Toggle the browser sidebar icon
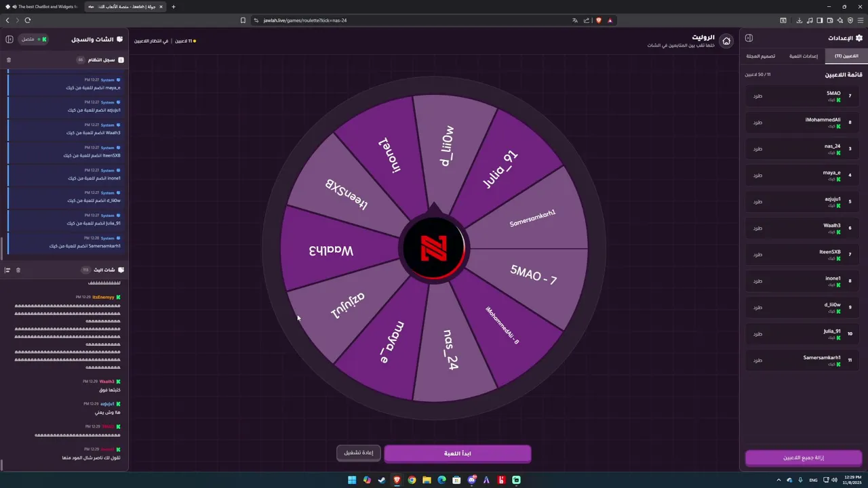Image resolution: width=868 pixels, height=488 pixels. (x=820, y=20)
